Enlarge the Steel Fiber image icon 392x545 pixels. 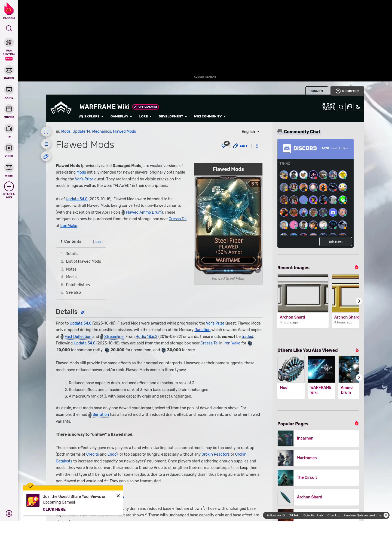257,270
